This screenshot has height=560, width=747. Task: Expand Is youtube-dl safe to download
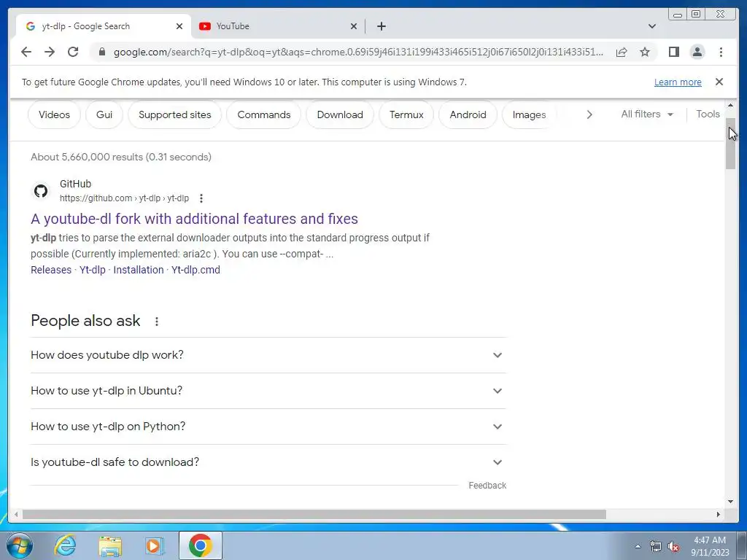pos(268,462)
